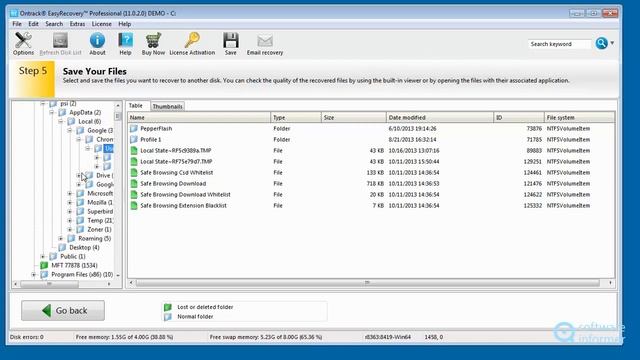Viewport: 640px width, 360px height.
Task: Click the Buy Now cart icon
Action: tap(153, 41)
